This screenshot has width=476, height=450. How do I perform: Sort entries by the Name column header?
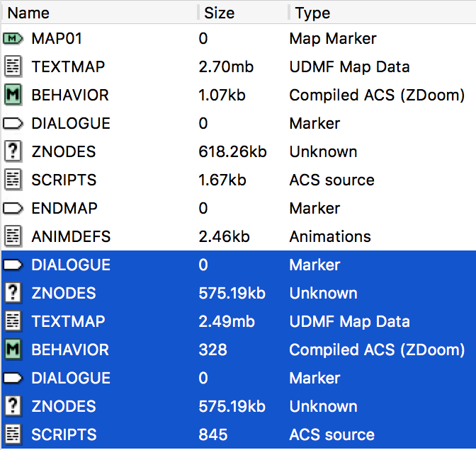[28, 13]
